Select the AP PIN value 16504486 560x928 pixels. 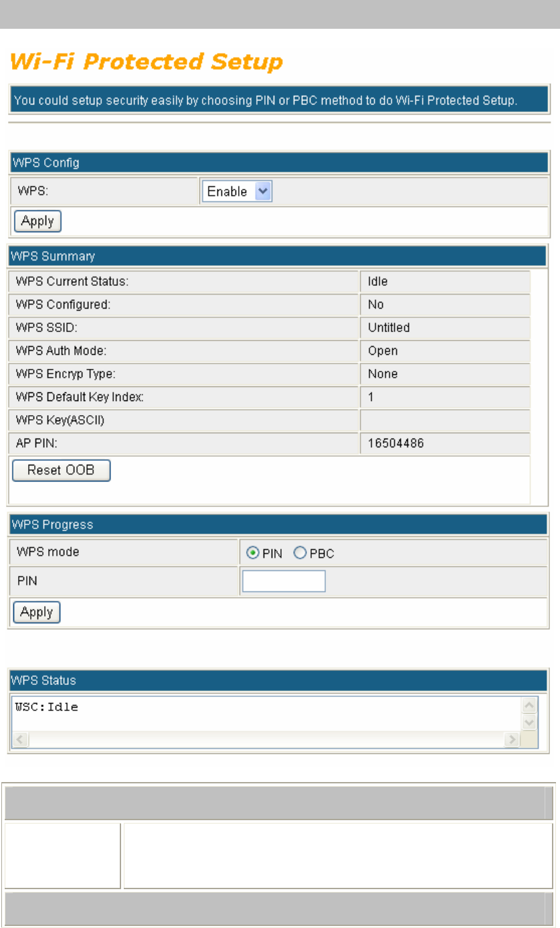[x=396, y=443]
